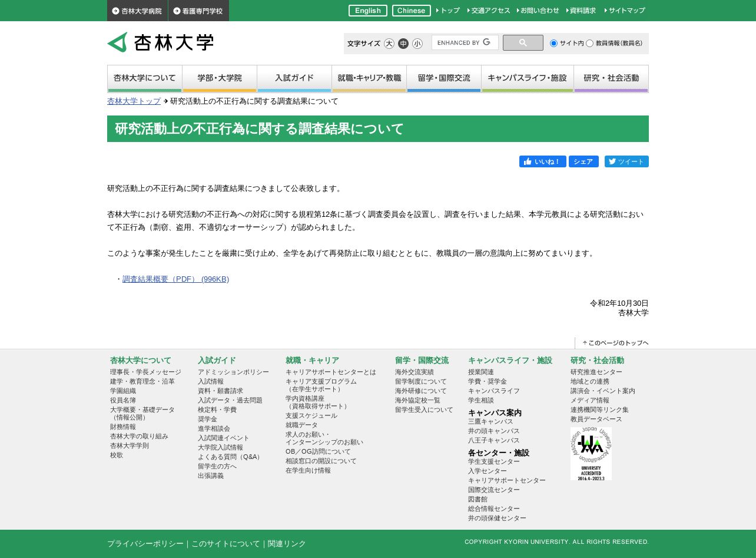Open the 調査結果概要（PDF） link

(x=175, y=279)
